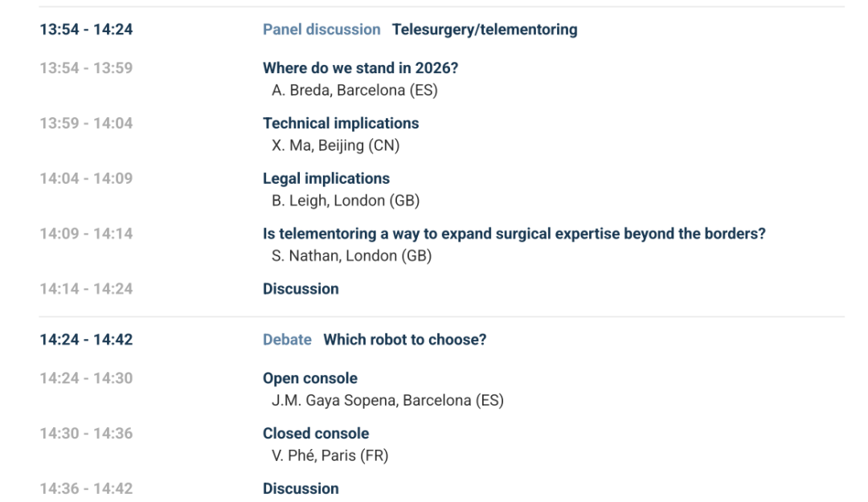Open the Open console talk

point(310,378)
